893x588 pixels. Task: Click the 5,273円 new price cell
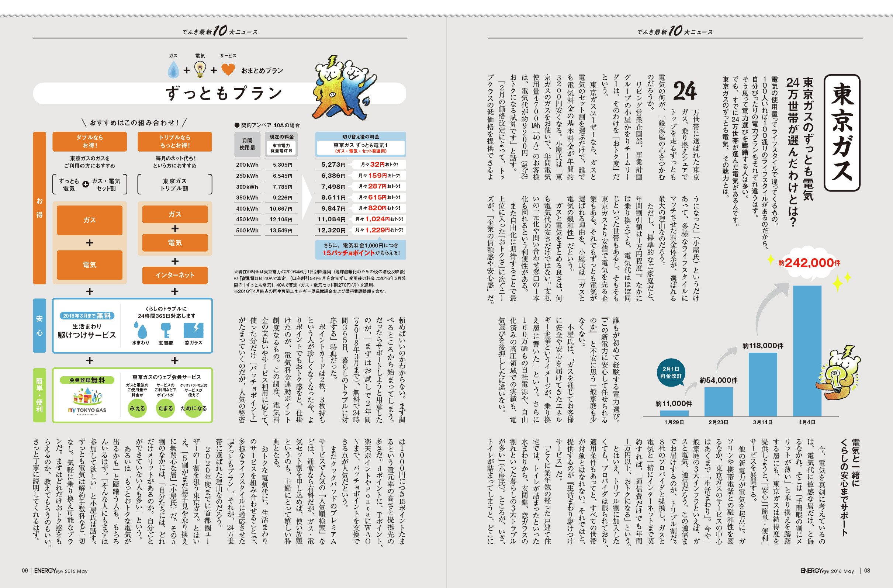[x=333, y=165]
